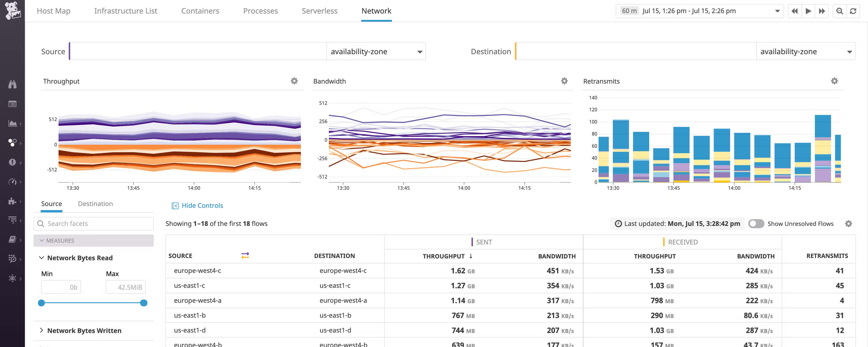Switch to the Host Map tab
Image resolution: width=868 pixels, height=347 pixels.
[54, 11]
